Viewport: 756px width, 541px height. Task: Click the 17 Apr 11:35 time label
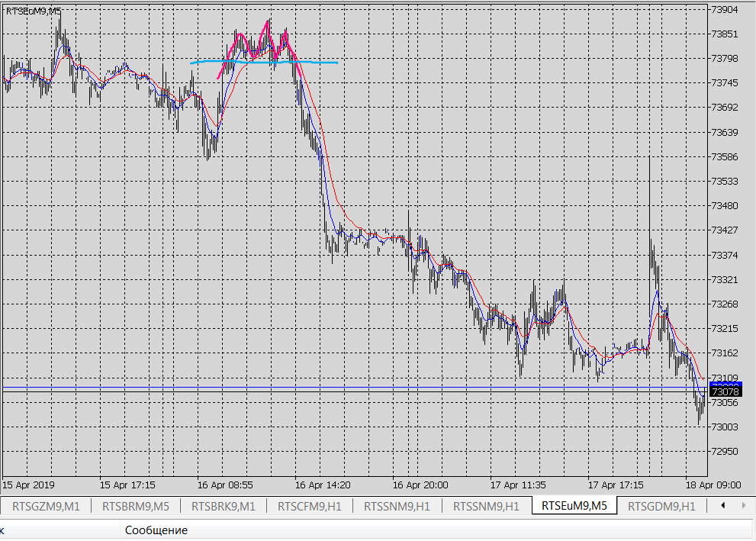(x=518, y=485)
